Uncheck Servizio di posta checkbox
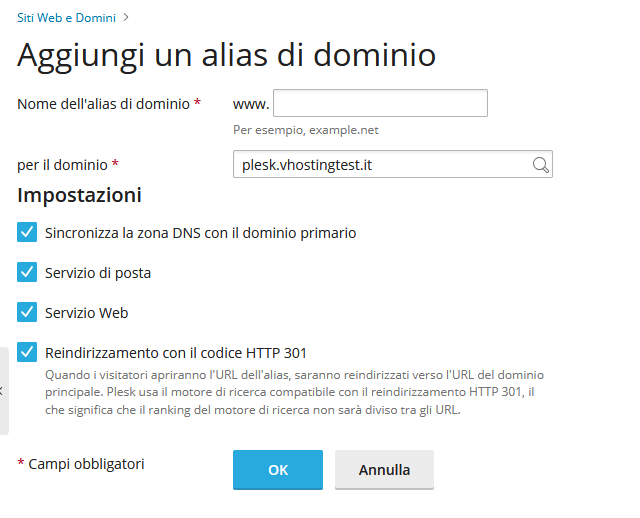The image size is (640, 518). pos(27,272)
